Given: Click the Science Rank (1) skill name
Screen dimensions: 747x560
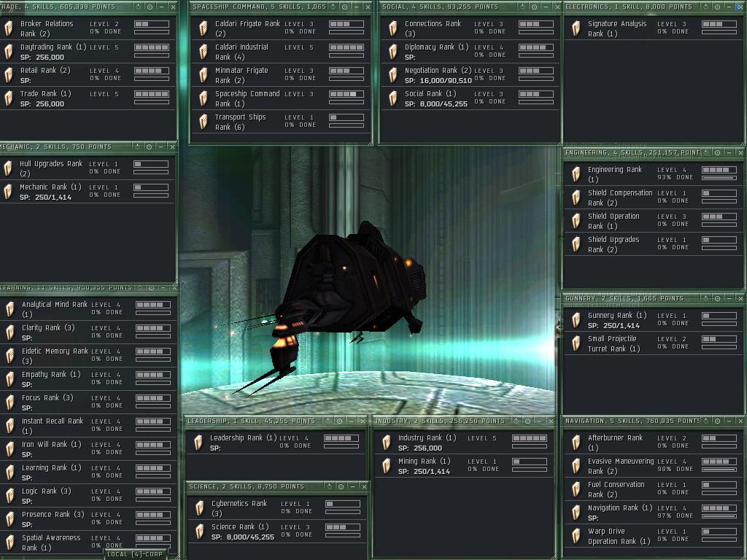Looking at the screenshot, I should click(x=240, y=526).
